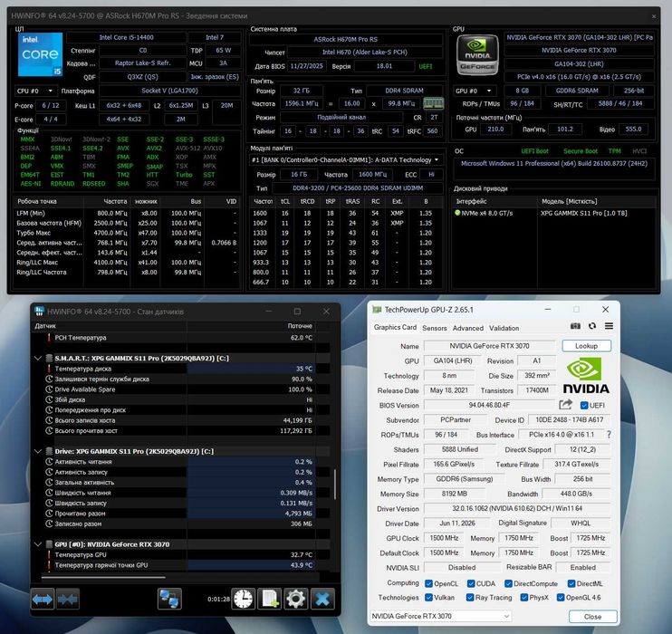Click the clock icon beside read-rate sensor row
Image resolution: width=672 pixels, height=634 pixels.
[49, 493]
